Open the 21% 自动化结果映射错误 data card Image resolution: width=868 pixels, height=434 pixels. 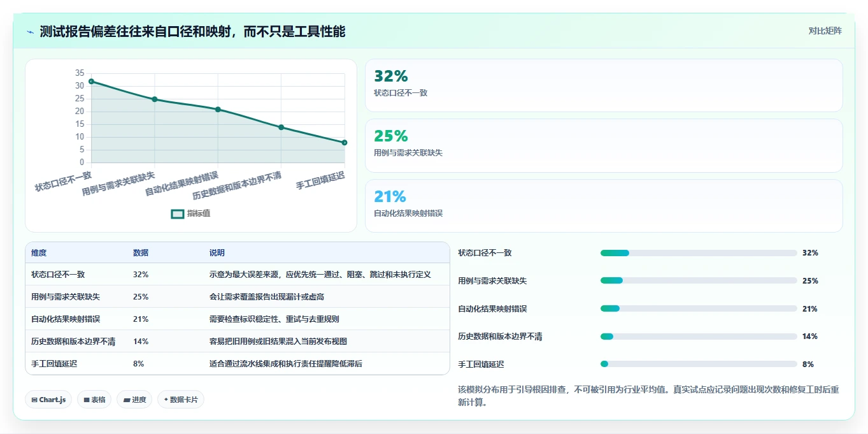click(x=604, y=206)
